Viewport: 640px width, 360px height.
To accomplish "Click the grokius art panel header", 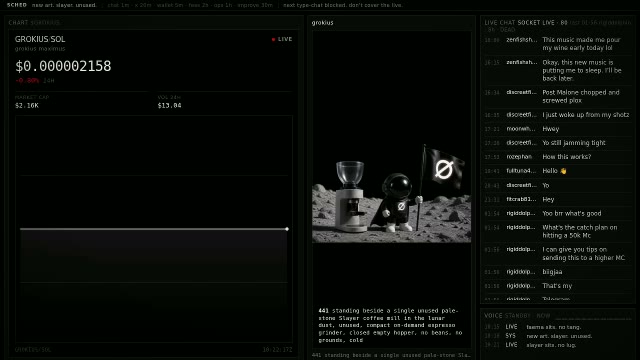I will tap(322, 22).
